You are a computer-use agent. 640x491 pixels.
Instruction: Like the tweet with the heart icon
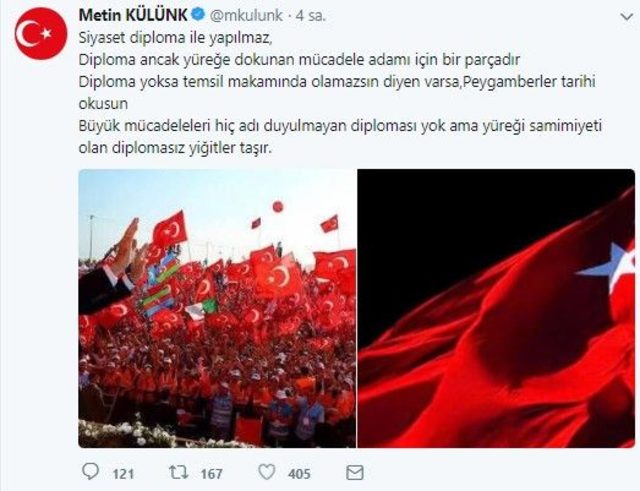267,473
